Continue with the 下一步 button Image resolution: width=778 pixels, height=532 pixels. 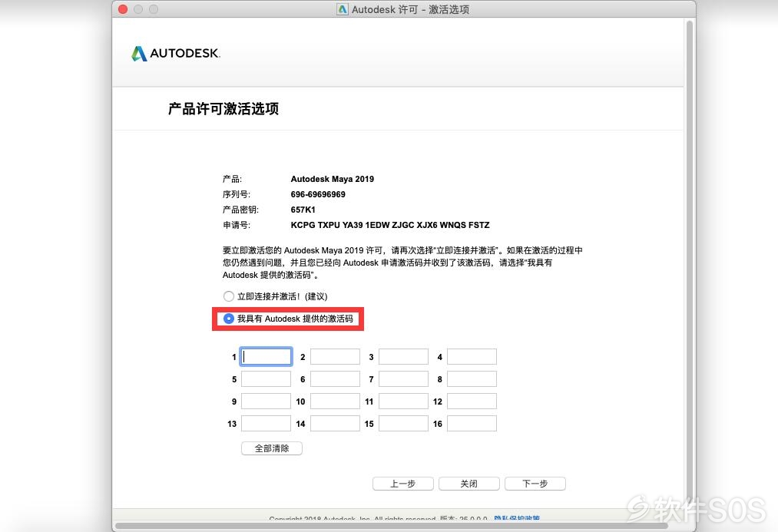[535, 484]
